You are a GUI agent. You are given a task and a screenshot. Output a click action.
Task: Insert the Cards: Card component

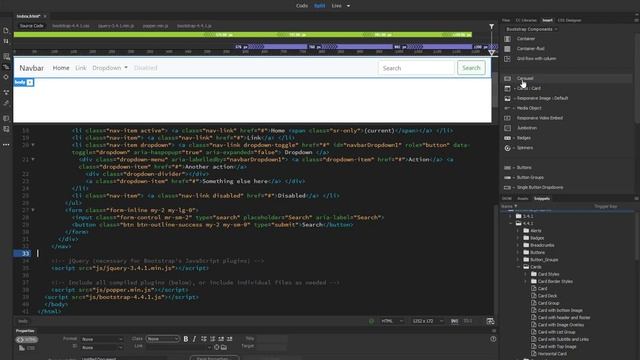coord(529,88)
